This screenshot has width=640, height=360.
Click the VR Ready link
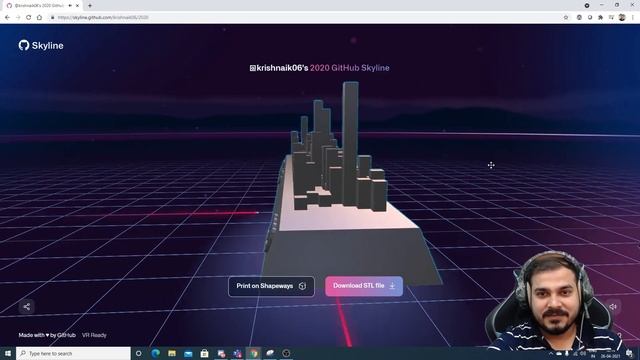tap(94, 335)
